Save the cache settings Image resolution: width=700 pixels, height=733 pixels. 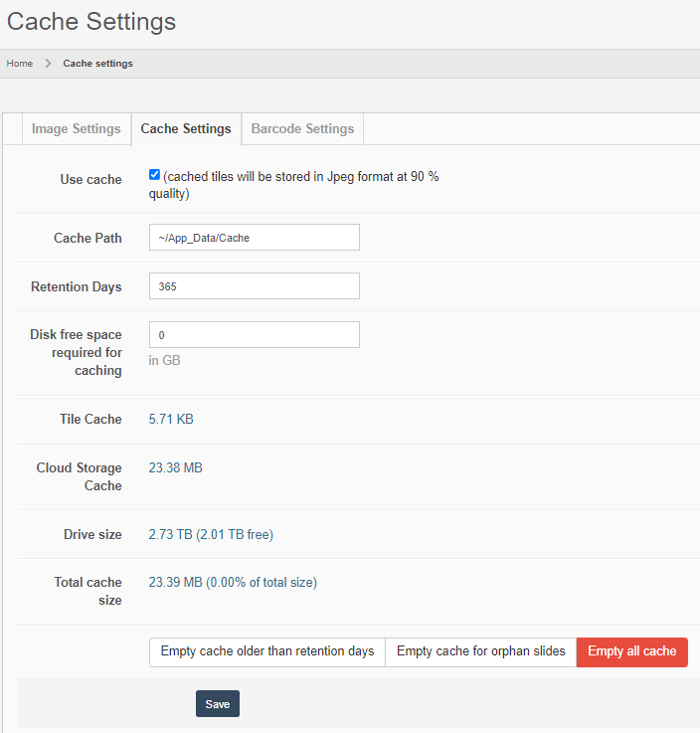pyautogui.click(x=217, y=704)
